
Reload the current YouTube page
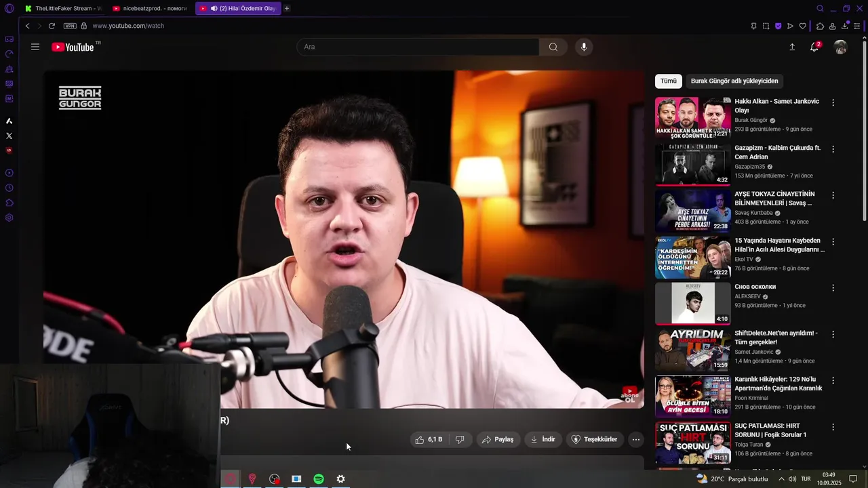point(52,26)
